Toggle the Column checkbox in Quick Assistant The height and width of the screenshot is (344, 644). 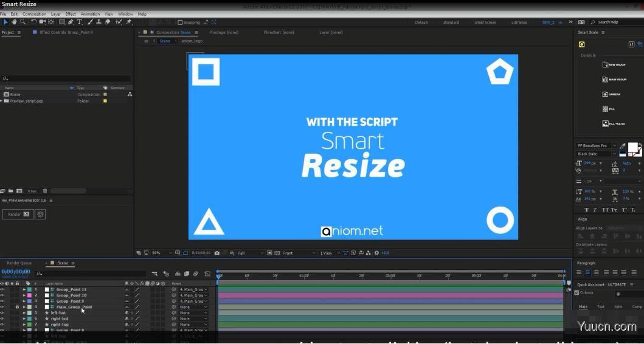point(576,293)
